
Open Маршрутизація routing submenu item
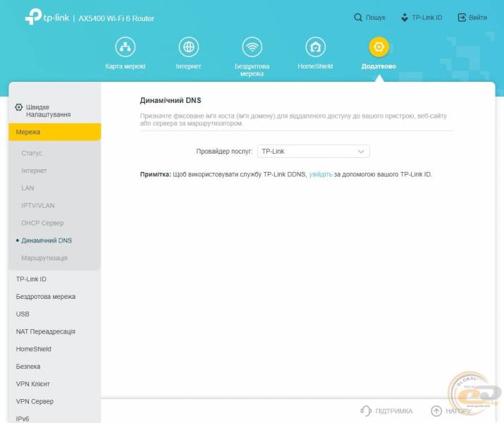click(x=44, y=258)
